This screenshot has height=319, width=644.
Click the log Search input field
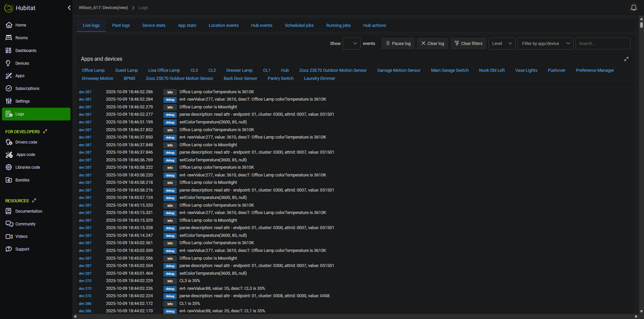603,44
